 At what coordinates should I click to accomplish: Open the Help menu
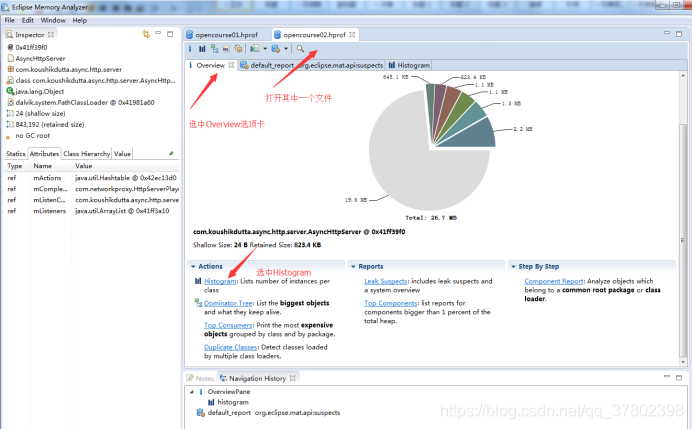(80, 20)
